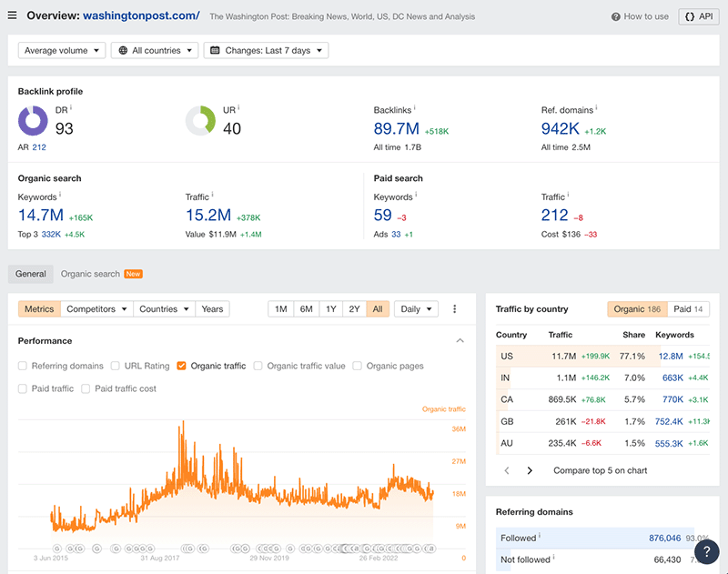Click the UR donut chart
Viewport: 728px width, 574px height.
200,121
